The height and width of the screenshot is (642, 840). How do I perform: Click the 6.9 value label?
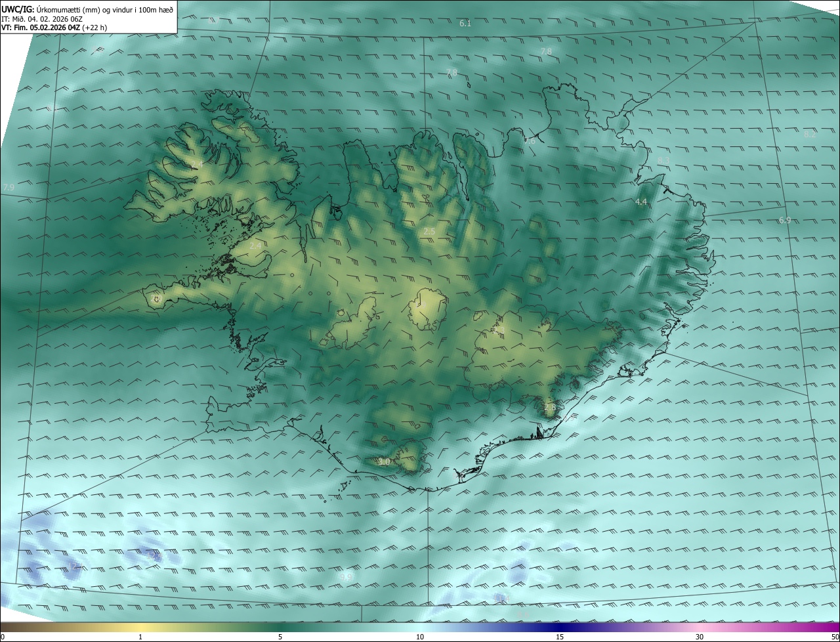point(785,220)
